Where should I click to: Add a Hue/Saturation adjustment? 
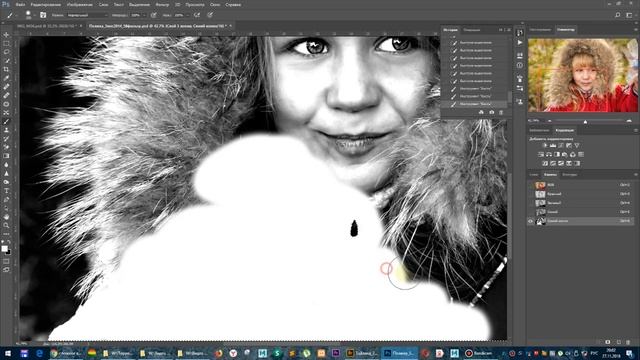(x=541, y=154)
